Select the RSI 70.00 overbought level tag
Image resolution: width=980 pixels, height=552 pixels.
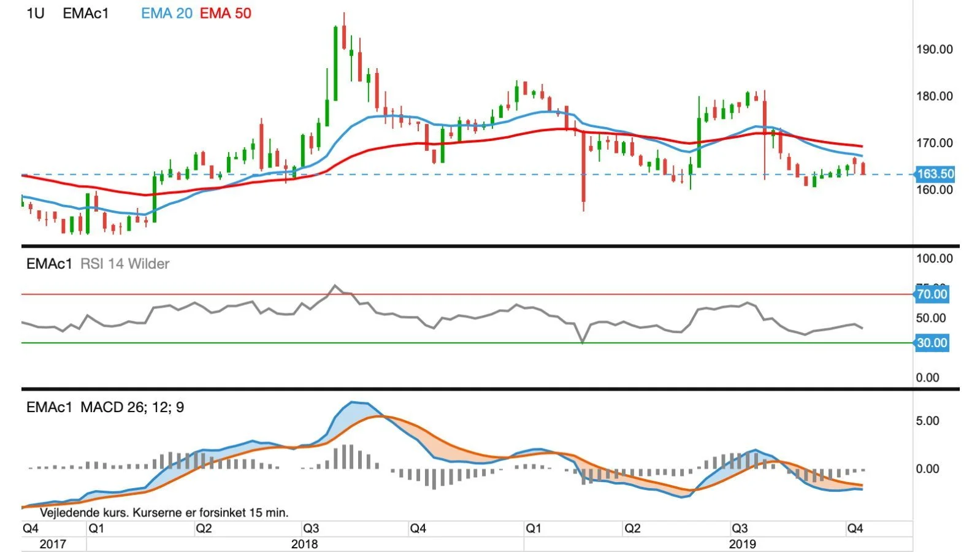tap(932, 294)
